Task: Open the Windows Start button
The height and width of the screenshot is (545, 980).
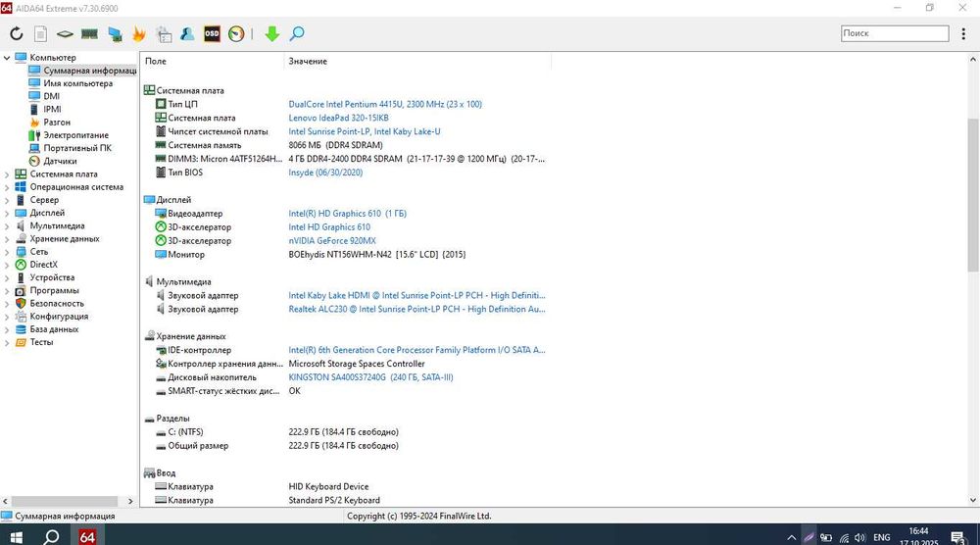Action: tap(17, 537)
